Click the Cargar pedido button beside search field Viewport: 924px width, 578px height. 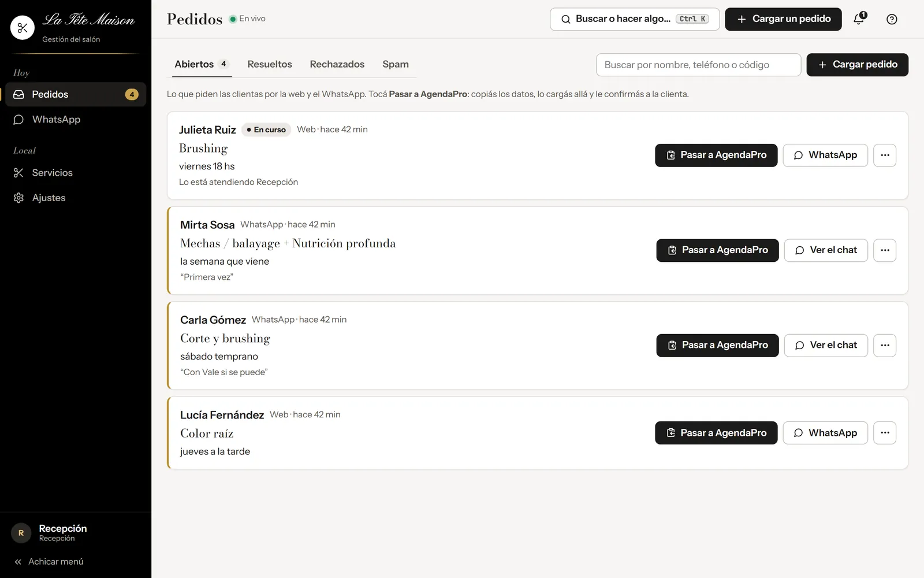click(x=857, y=65)
